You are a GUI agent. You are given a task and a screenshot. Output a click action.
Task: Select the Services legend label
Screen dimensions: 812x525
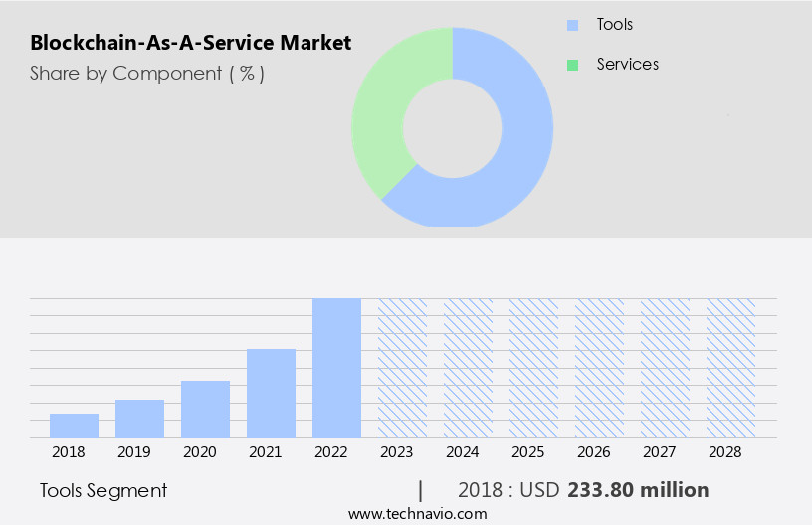(627, 65)
